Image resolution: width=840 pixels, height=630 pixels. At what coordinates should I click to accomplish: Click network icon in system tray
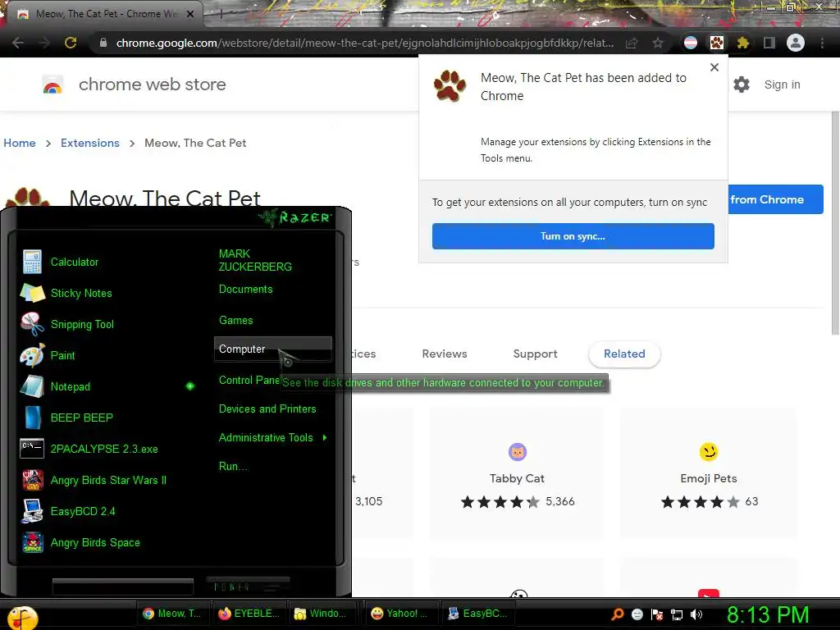tap(677, 614)
